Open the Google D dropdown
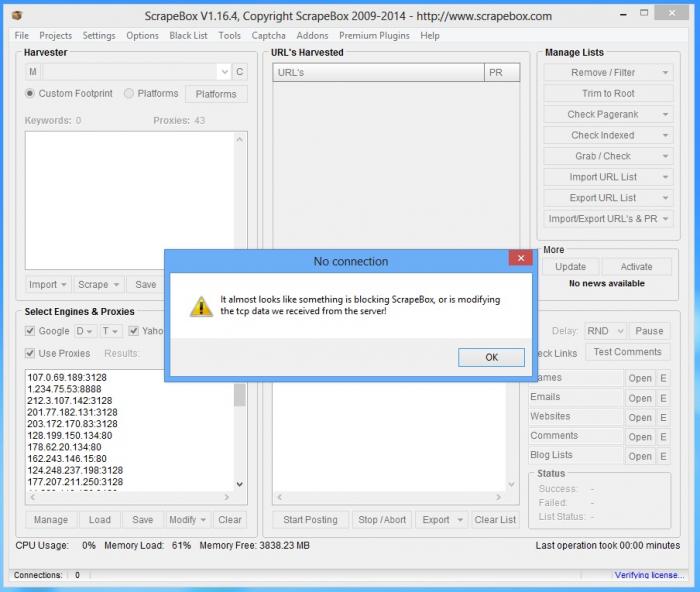This screenshot has height=592, width=700. (84, 331)
